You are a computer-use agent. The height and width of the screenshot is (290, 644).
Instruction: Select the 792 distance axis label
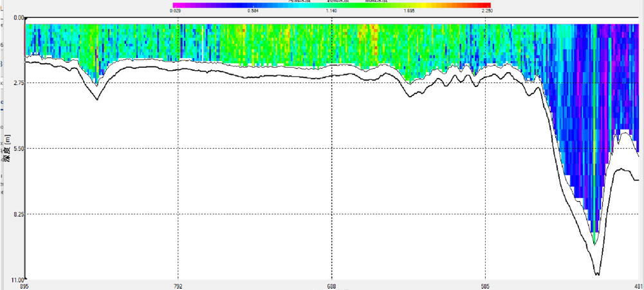(x=178, y=285)
